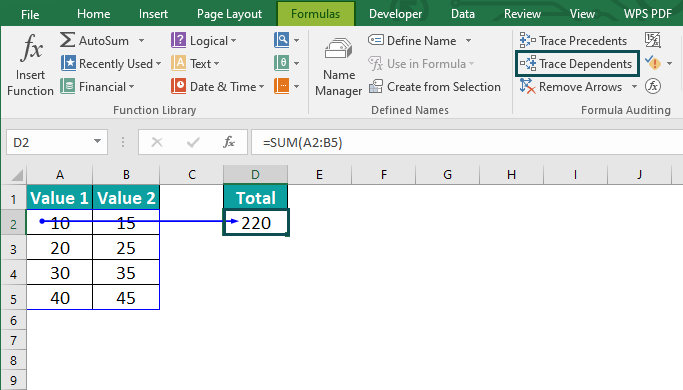This screenshot has height=390, width=683.
Task: Switch to the WPS PDF tab
Action: pyautogui.click(x=648, y=14)
